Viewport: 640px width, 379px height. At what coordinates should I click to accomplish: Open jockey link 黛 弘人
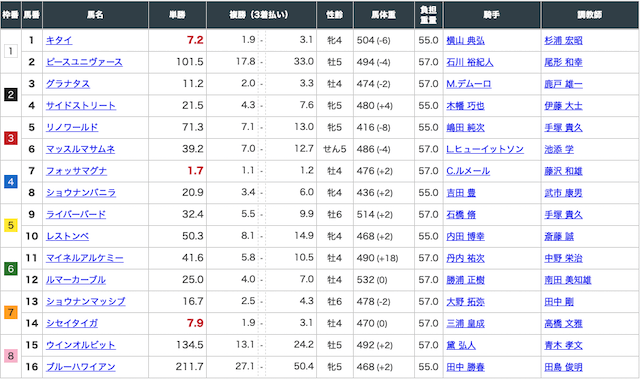[x=461, y=345]
